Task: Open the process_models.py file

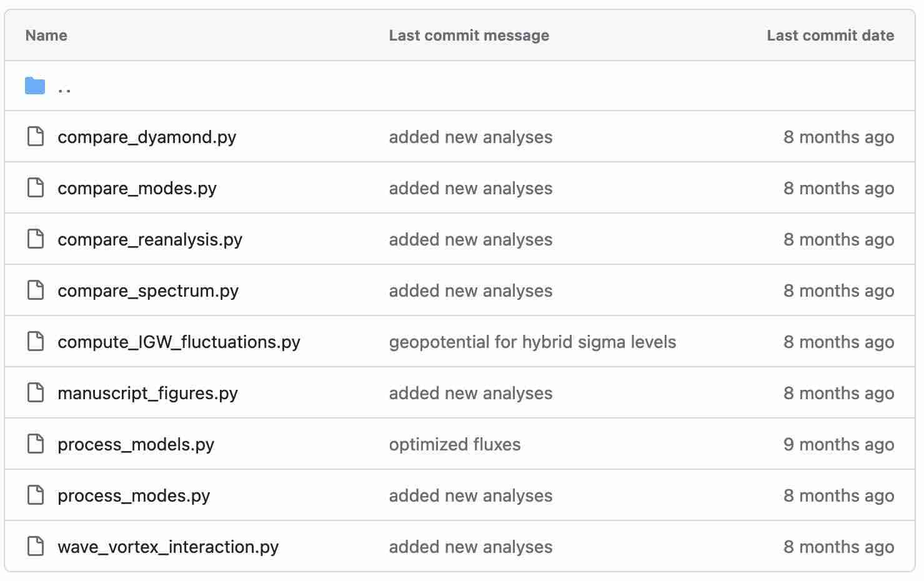Action: point(136,444)
